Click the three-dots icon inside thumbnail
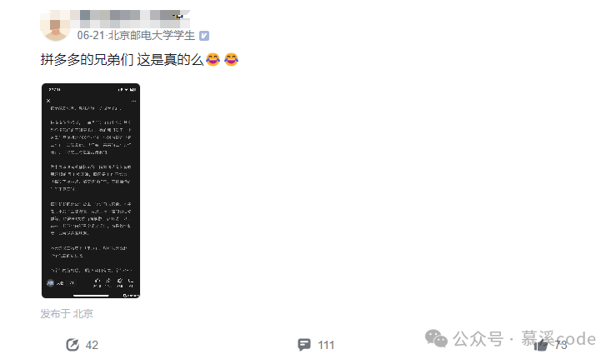This screenshot has height=364, width=616. [133, 101]
